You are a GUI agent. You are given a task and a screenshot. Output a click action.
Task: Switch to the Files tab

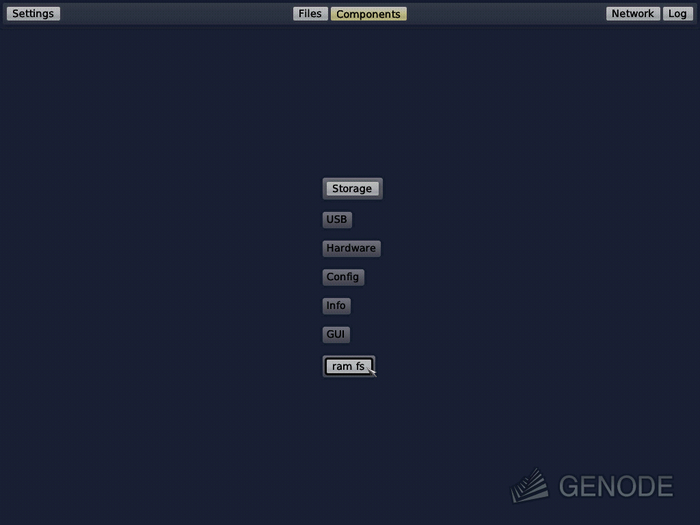(x=310, y=14)
